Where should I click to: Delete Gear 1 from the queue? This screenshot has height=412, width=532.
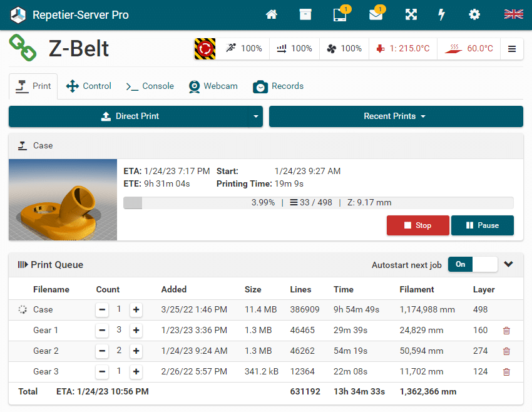click(x=506, y=331)
